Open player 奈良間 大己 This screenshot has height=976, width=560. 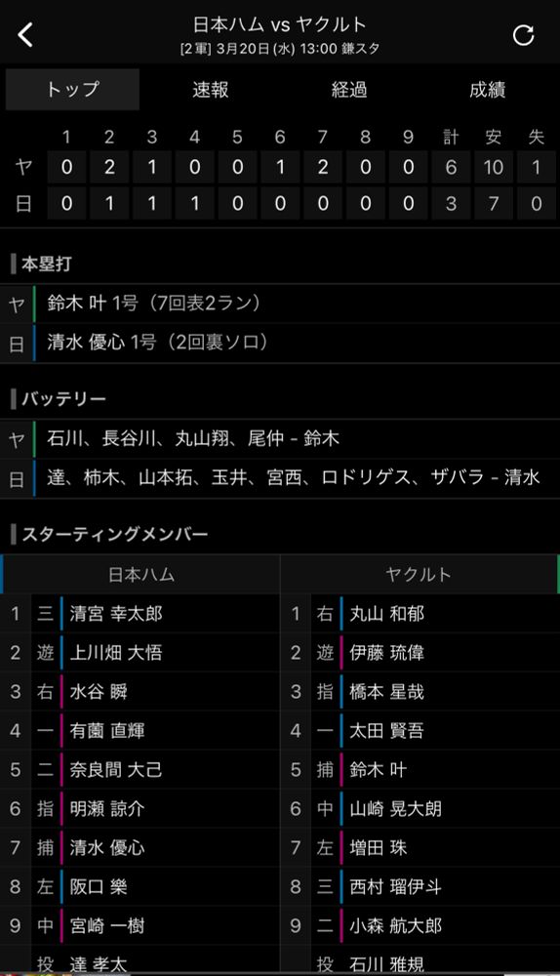pos(140,769)
